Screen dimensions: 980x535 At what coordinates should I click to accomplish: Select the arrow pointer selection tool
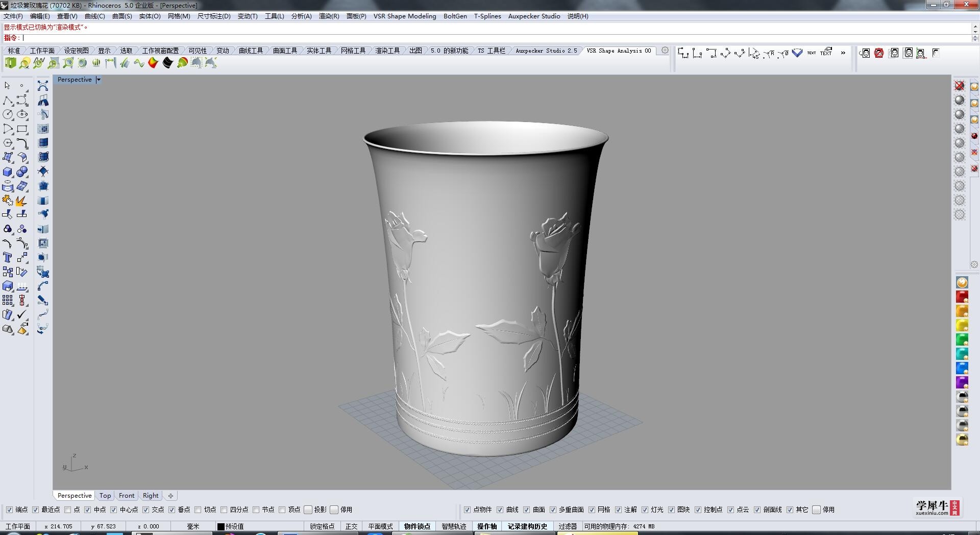click(x=8, y=86)
